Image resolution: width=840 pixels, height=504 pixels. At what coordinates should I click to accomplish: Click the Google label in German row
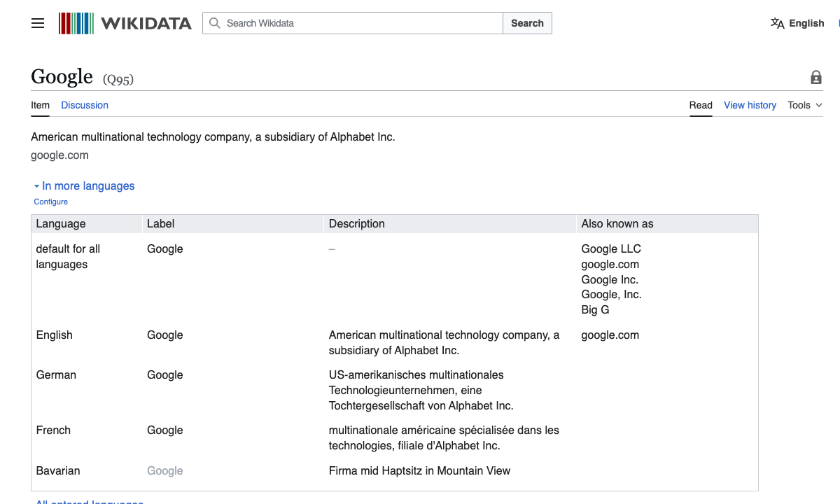165,375
